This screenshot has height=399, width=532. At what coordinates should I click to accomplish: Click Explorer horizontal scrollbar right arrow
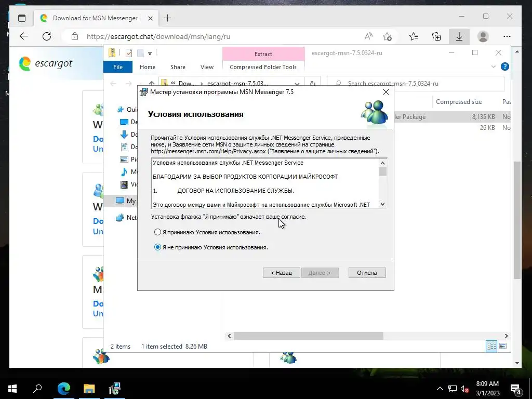pyautogui.click(x=506, y=336)
